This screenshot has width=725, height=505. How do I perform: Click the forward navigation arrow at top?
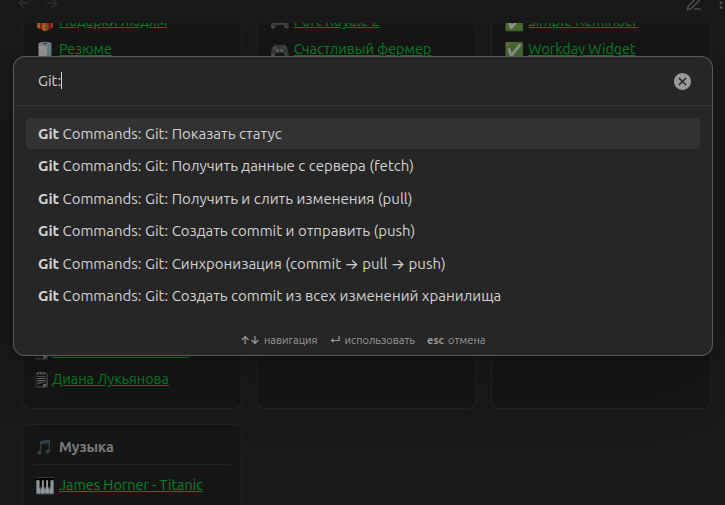[52, 4]
